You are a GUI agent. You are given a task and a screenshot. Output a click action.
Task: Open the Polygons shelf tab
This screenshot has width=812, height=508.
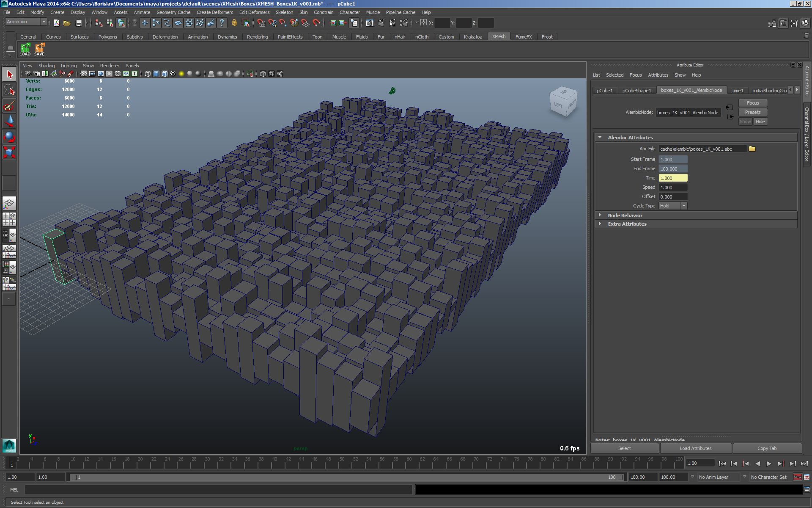pos(107,37)
